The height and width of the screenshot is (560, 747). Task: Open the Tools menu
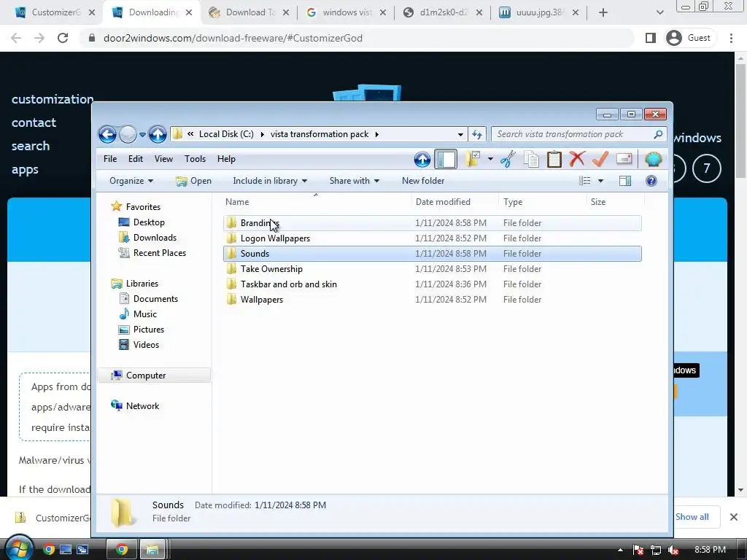point(195,159)
